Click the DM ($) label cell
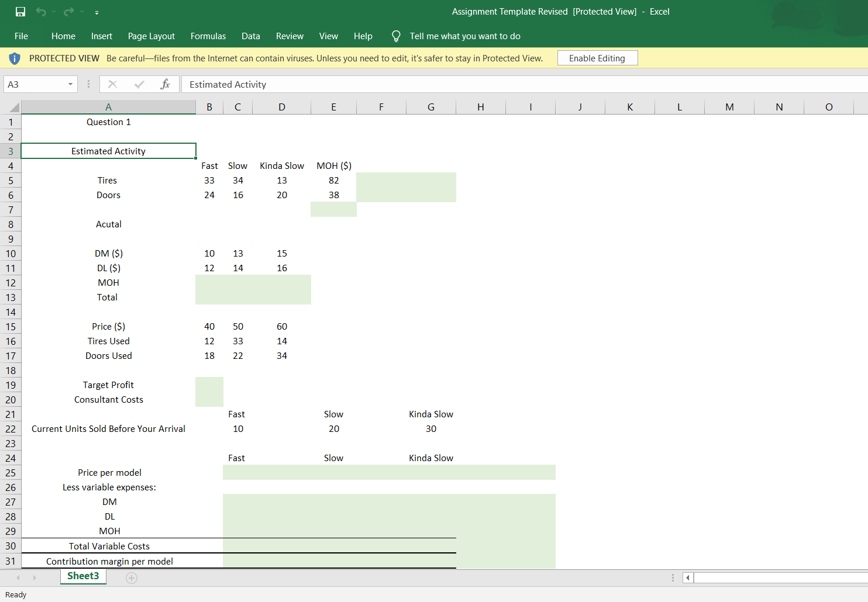Screen dimensions: 868x602 (x=109, y=254)
